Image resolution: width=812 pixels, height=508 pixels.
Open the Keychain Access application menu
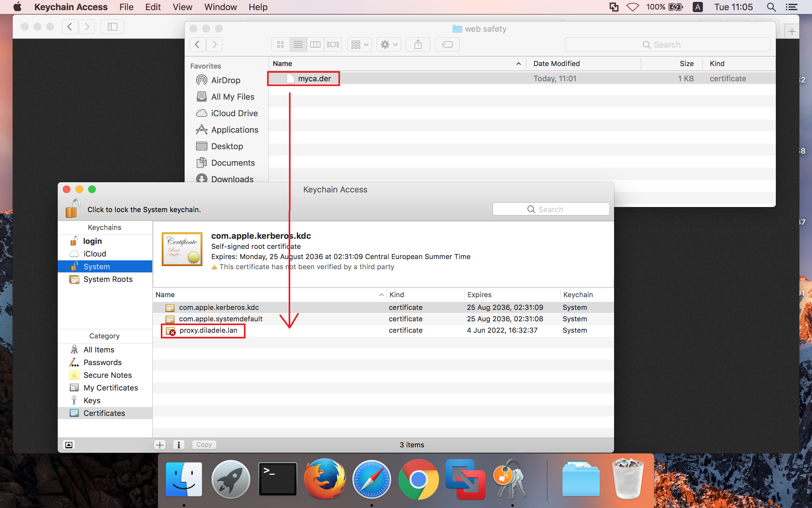[x=71, y=7]
